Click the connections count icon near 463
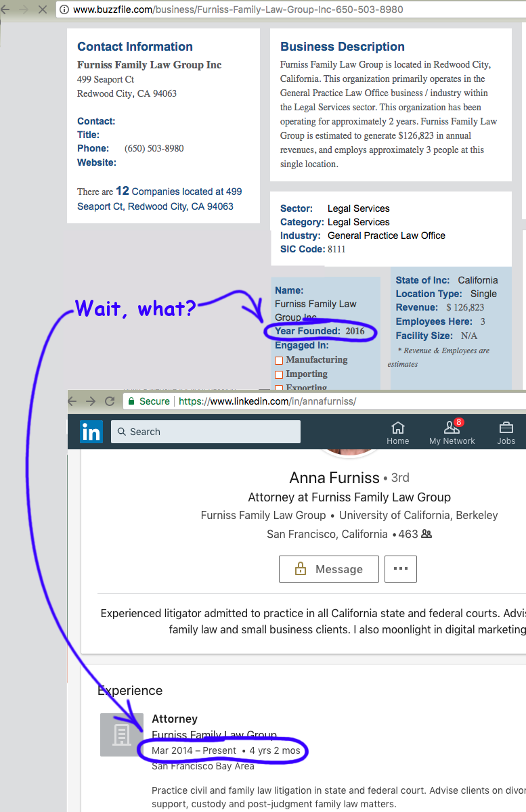526x812 pixels. [x=426, y=534]
